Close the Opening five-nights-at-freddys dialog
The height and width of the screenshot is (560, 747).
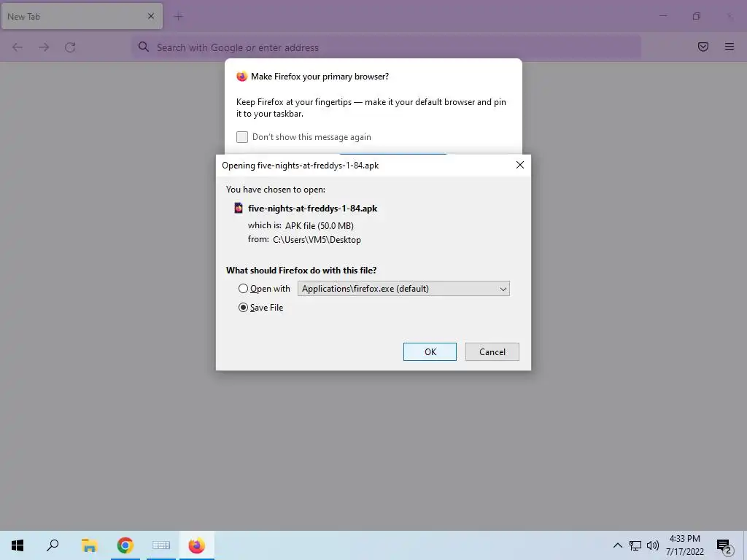click(x=519, y=165)
